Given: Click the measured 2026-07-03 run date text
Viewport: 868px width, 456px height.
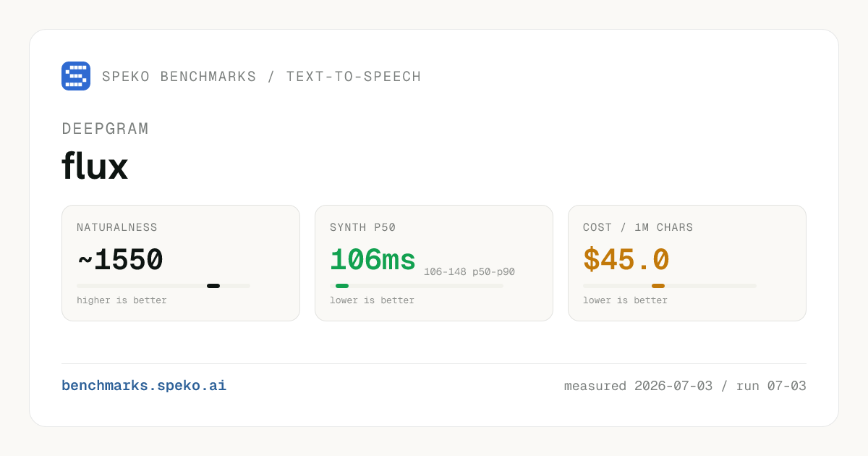Looking at the screenshot, I should tap(685, 386).
